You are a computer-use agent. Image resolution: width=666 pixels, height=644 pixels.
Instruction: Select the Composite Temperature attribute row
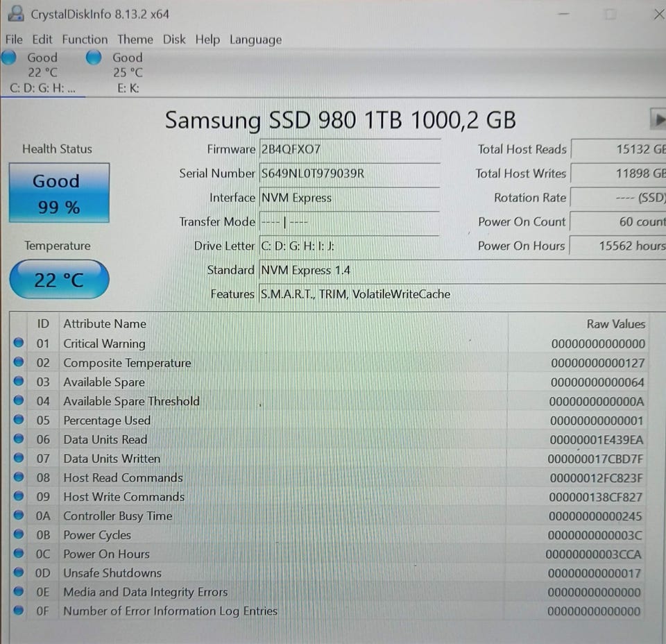coord(329,363)
